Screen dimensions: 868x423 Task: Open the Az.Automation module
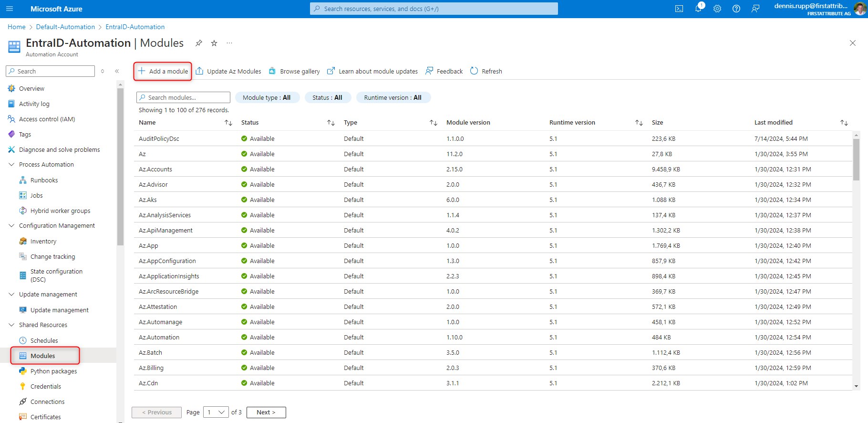(159, 337)
